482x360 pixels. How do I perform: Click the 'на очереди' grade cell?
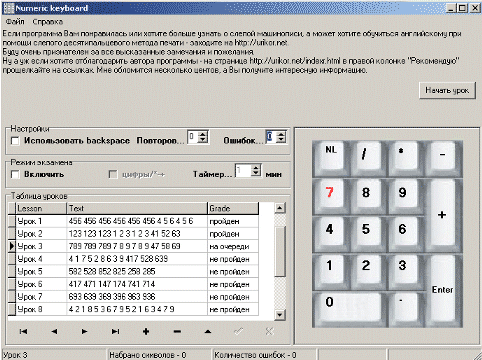(x=233, y=246)
